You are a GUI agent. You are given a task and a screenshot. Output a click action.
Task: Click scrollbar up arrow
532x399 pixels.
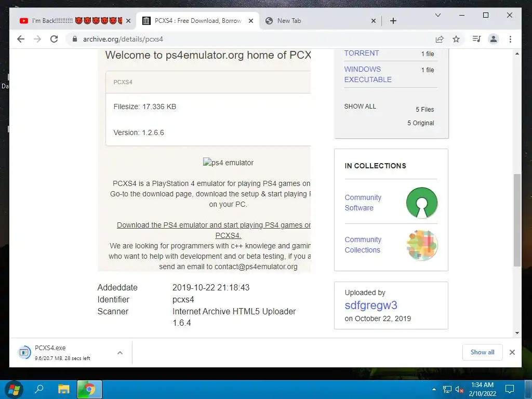pos(517,54)
